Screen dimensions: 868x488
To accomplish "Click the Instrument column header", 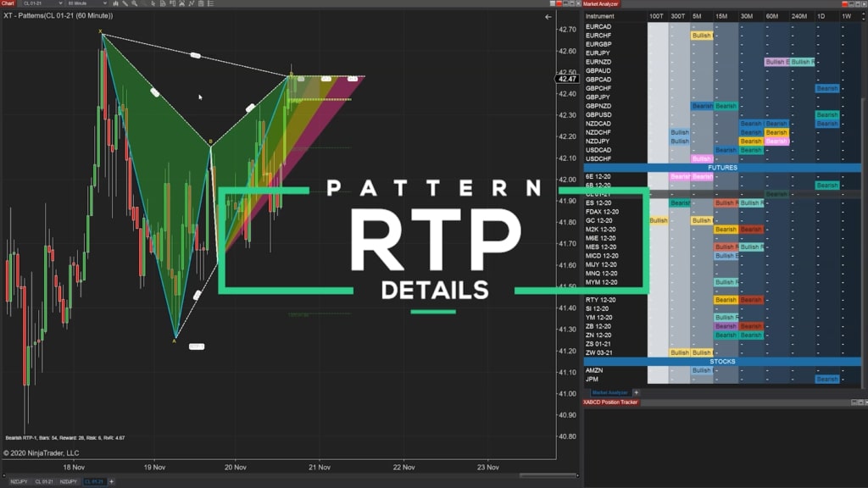I will (599, 17).
